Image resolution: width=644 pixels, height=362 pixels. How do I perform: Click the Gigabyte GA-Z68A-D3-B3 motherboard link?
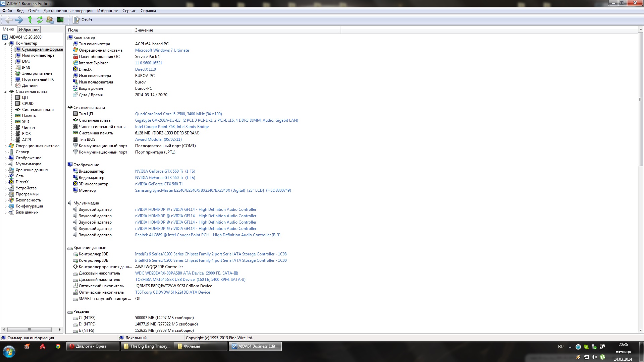[158, 120]
